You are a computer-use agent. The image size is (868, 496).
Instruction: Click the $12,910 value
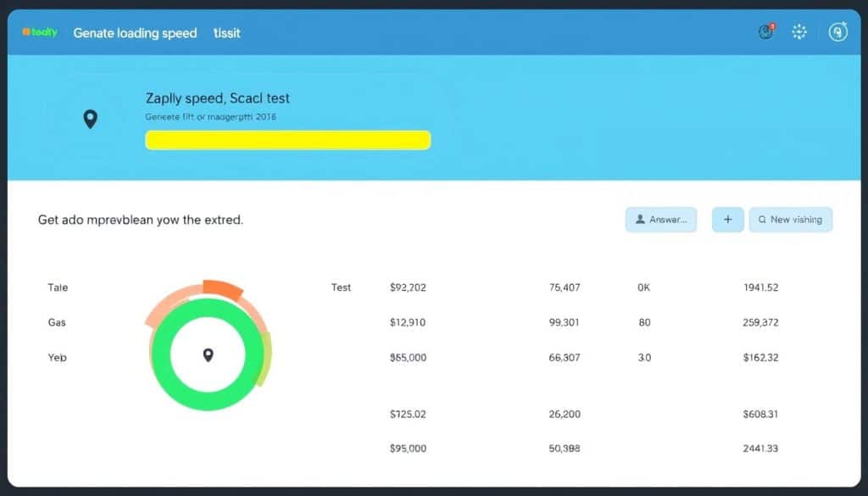(x=408, y=322)
